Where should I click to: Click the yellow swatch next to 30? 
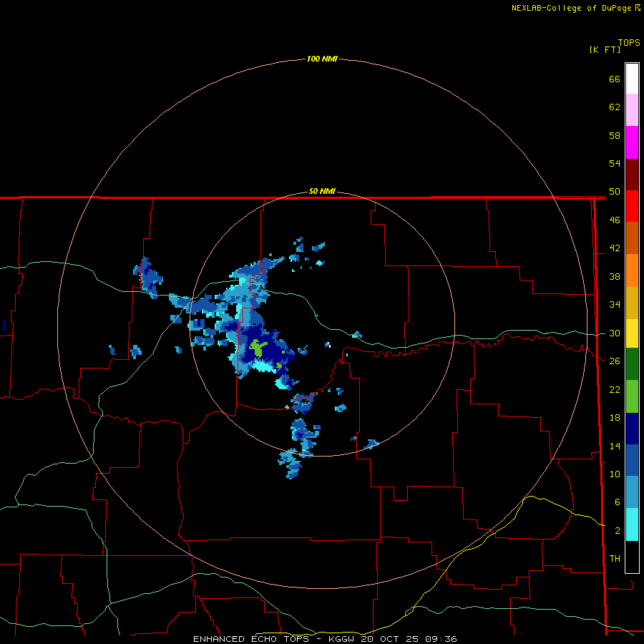point(632,333)
